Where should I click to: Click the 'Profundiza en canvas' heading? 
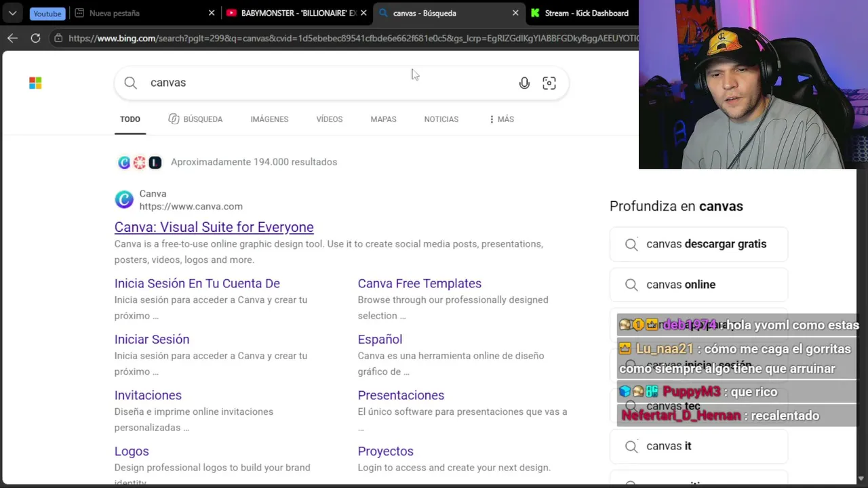coord(676,206)
